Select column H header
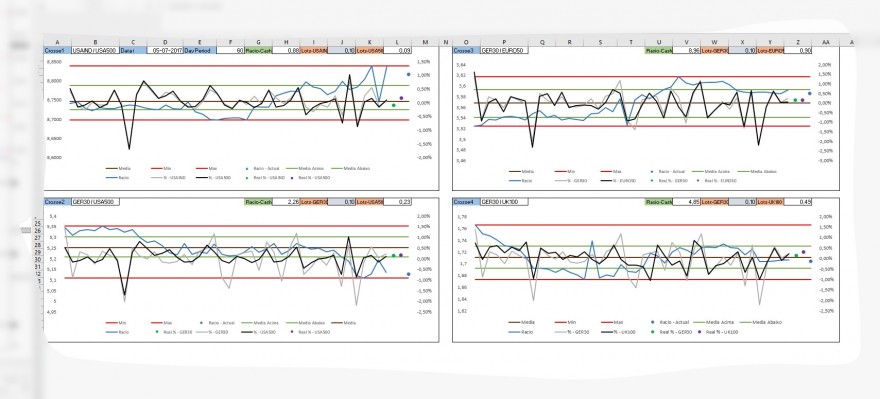Screen dimensions: 880x399 pos(286,42)
